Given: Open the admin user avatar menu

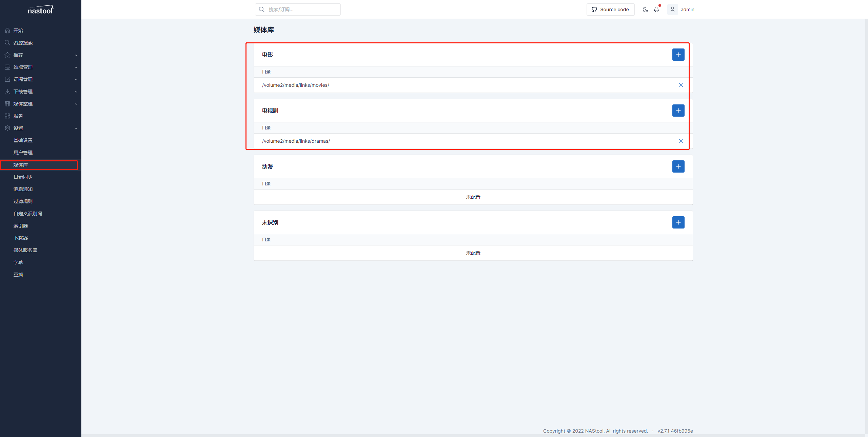Looking at the screenshot, I should (672, 9).
